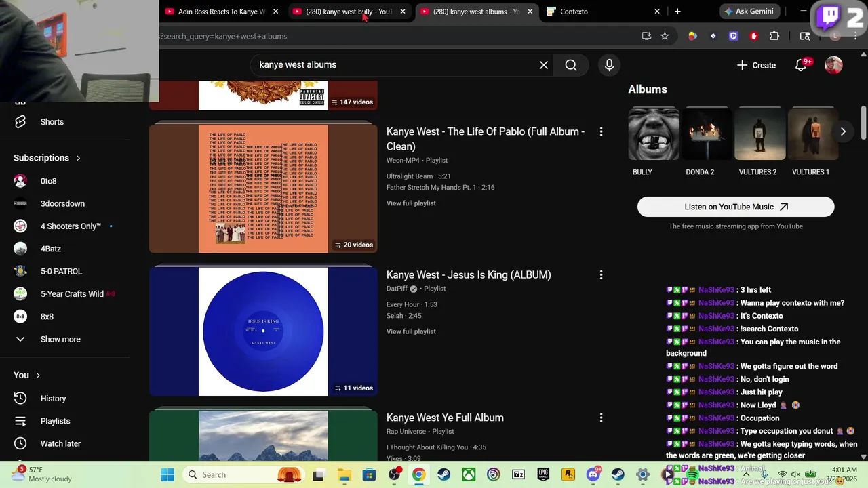The image size is (868, 488).
Task: Open more options for Jesus Is King playlist
Action: pos(601,274)
